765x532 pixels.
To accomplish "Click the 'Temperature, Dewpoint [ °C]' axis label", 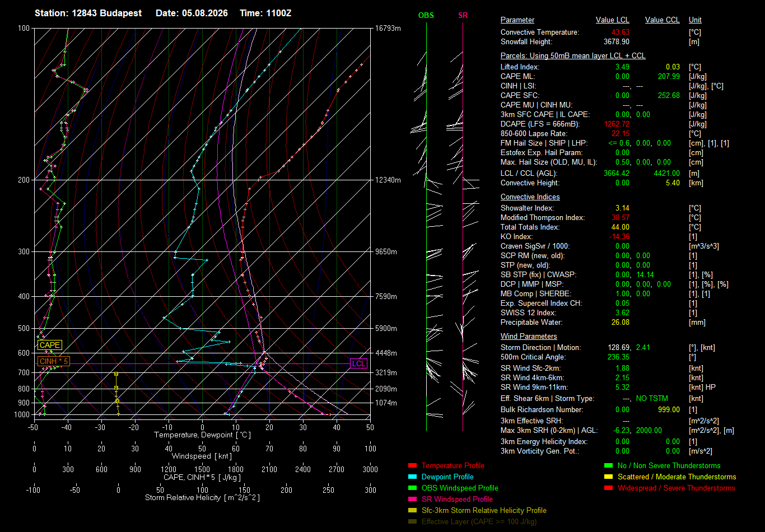I will click(202, 435).
